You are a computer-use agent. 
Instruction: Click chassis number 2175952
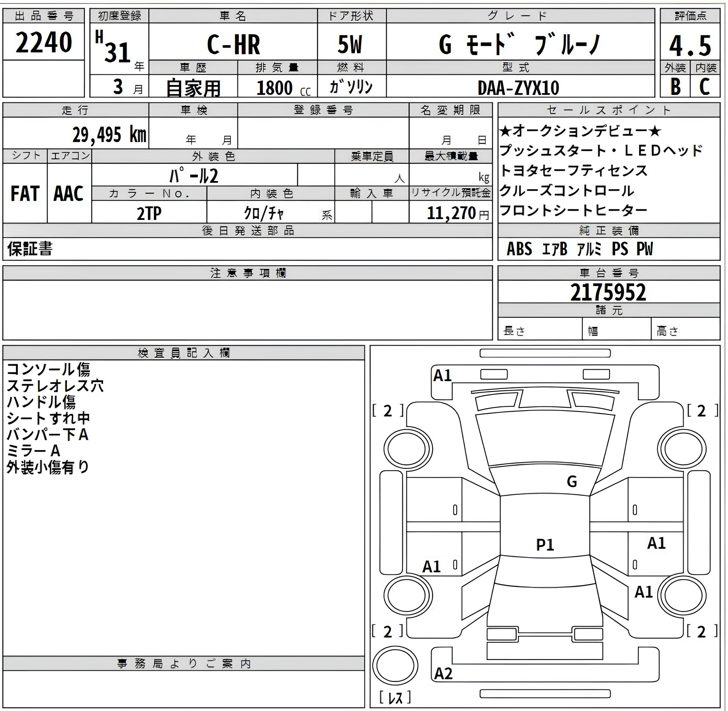(608, 292)
